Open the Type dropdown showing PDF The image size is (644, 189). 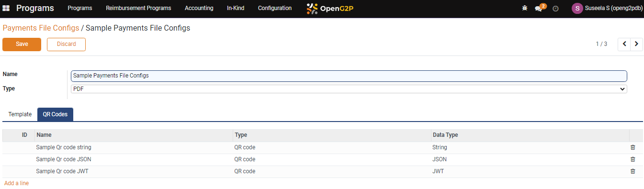click(349, 89)
